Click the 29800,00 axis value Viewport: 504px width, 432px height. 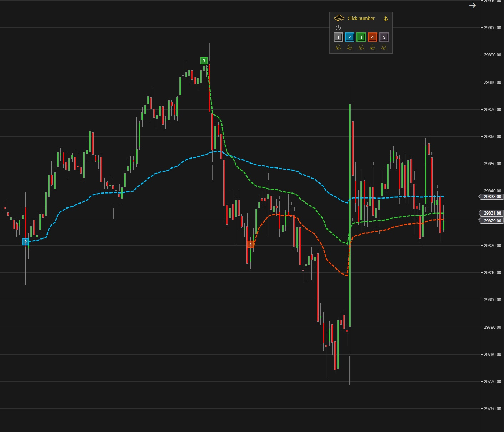point(493,300)
